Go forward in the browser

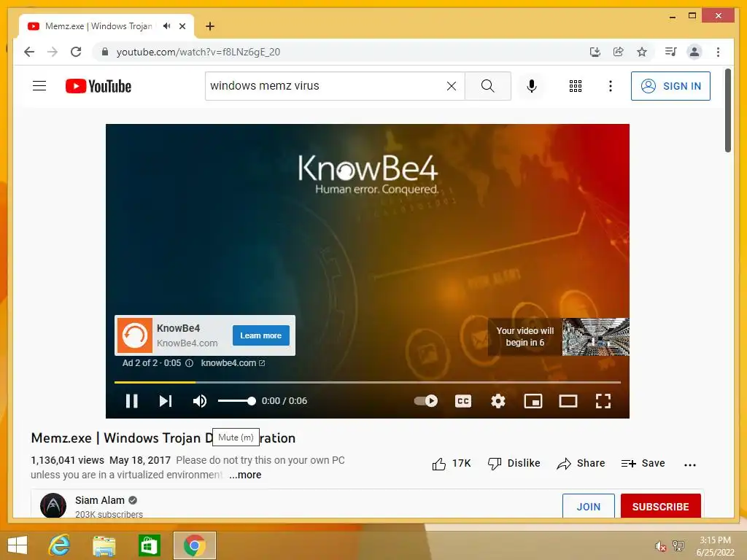point(53,52)
